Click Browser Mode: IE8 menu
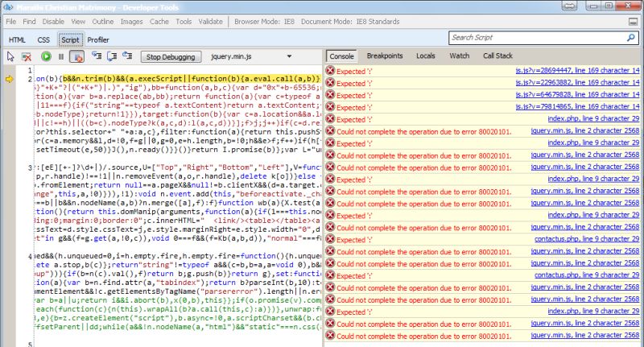Screen dimensions: 644x347 (x=264, y=22)
